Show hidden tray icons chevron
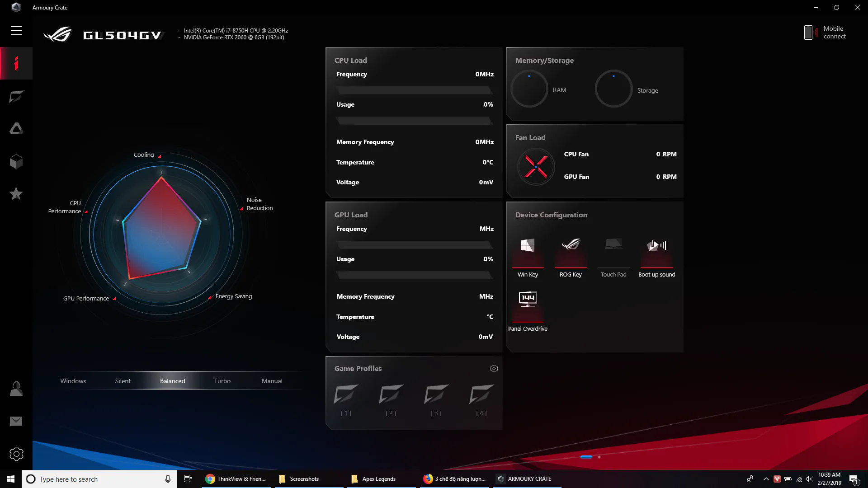 766,479
